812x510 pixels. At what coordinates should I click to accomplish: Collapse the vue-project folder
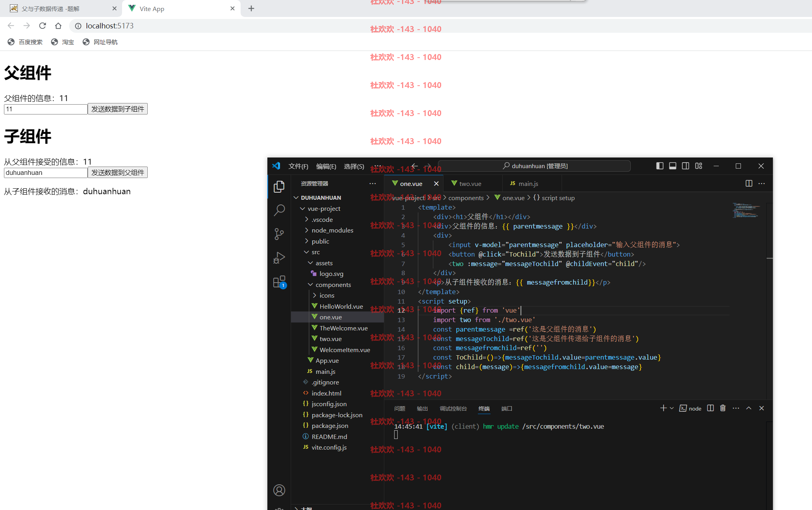[338, 208]
